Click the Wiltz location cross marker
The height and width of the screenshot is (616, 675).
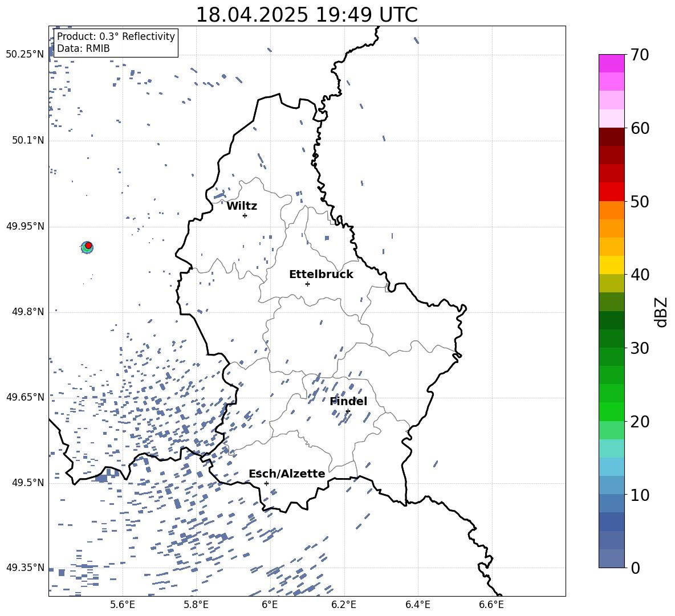[x=245, y=215]
